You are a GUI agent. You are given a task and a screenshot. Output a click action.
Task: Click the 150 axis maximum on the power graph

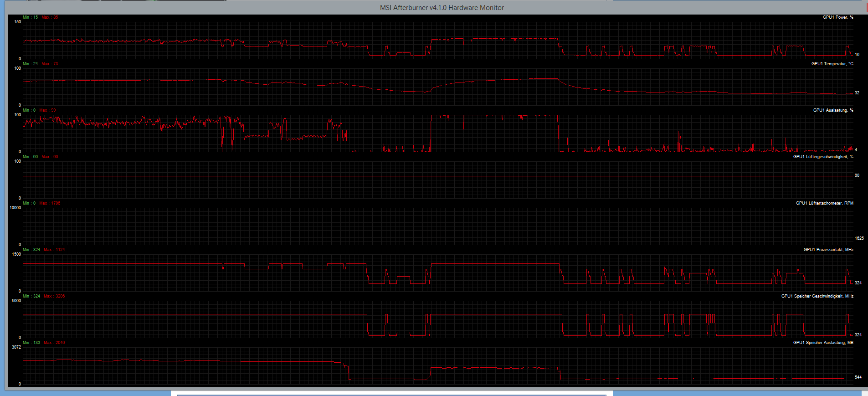18,22
